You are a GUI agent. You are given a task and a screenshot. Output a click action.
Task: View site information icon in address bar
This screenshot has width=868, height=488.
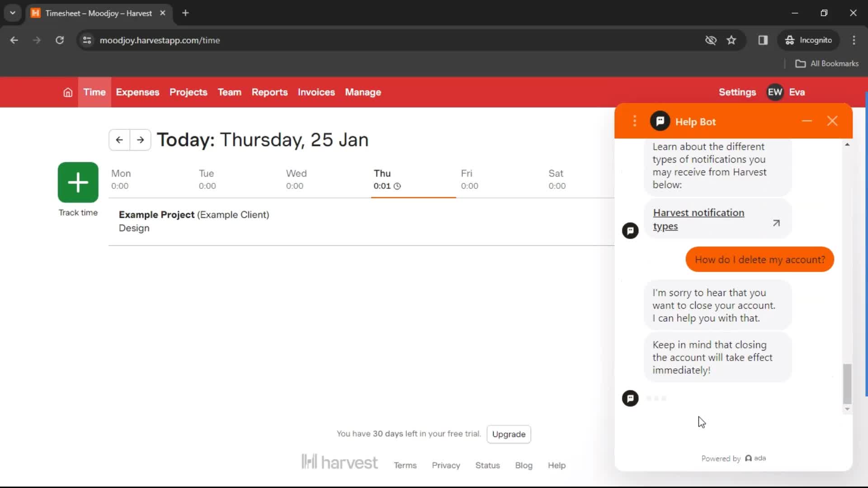87,40
